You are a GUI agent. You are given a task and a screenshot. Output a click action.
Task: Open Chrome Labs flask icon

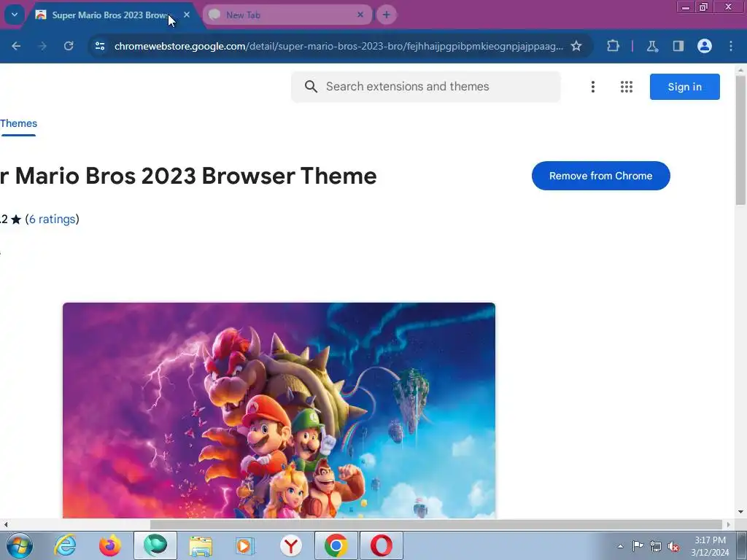tap(652, 46)
